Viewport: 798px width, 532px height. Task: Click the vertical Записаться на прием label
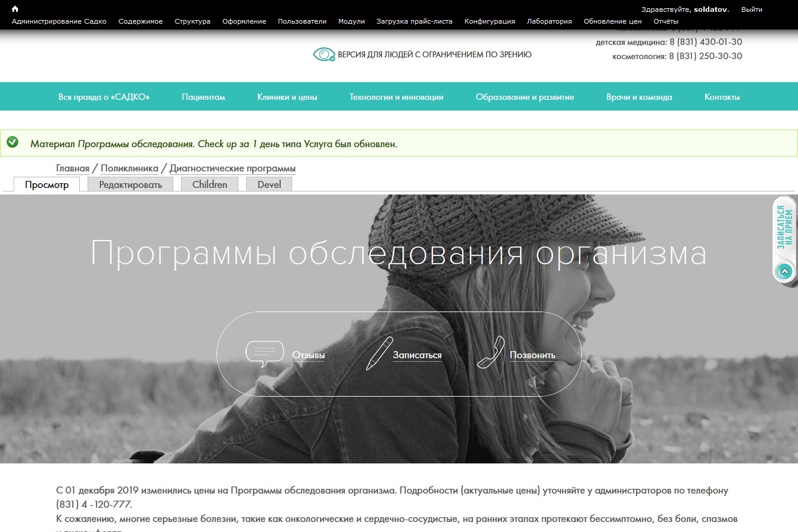pos(784,228)
